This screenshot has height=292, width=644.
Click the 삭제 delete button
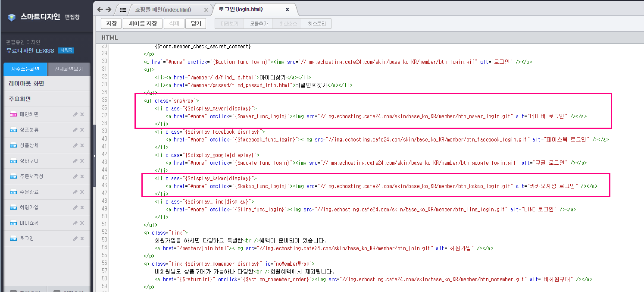(x=174, y=24)
